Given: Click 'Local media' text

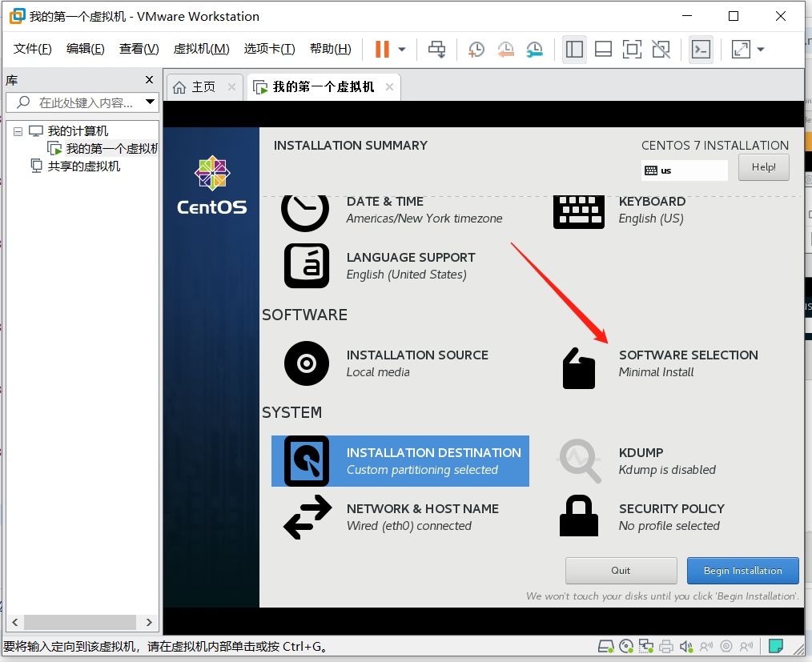Looking at the screenshot, I should click(378, 372).
